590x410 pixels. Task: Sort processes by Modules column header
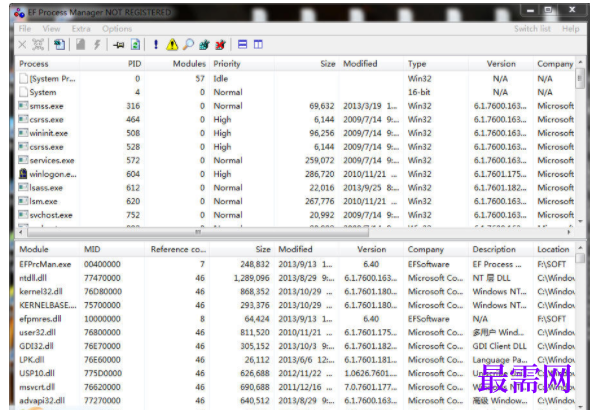click(x=177, y=64)
